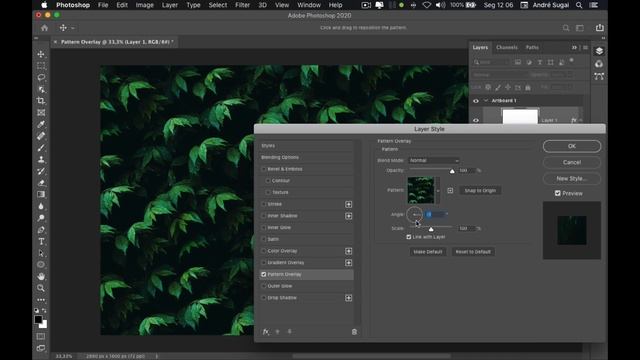Click the Make Default button
The image size is (640, 360).
click(x=428, y=252)
